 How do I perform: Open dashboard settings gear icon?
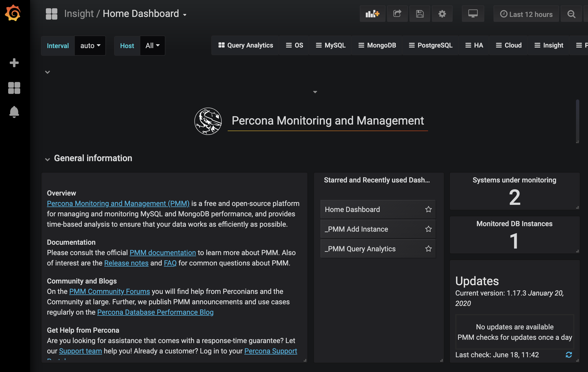tap(442, 14)
